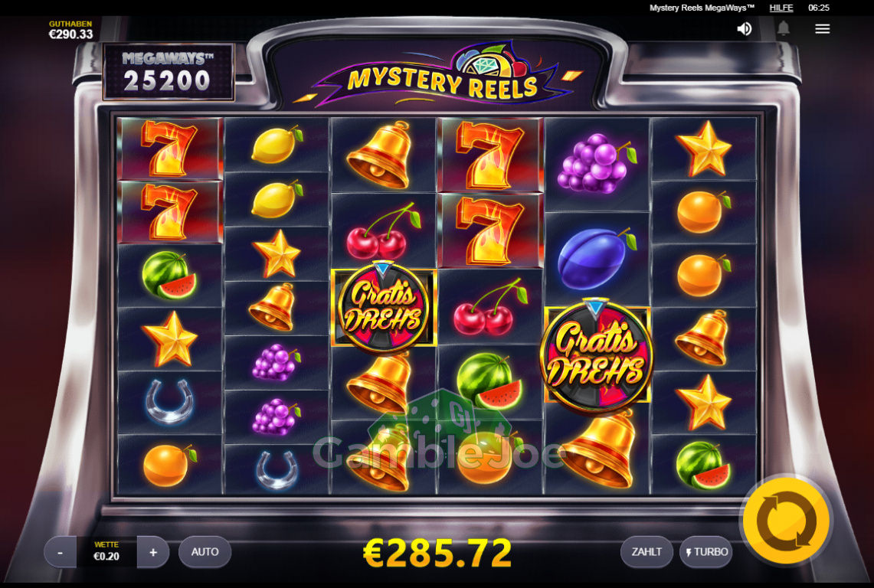
Task: Mute the game sound via the speaker icon
Action: (x=744, y=29)
